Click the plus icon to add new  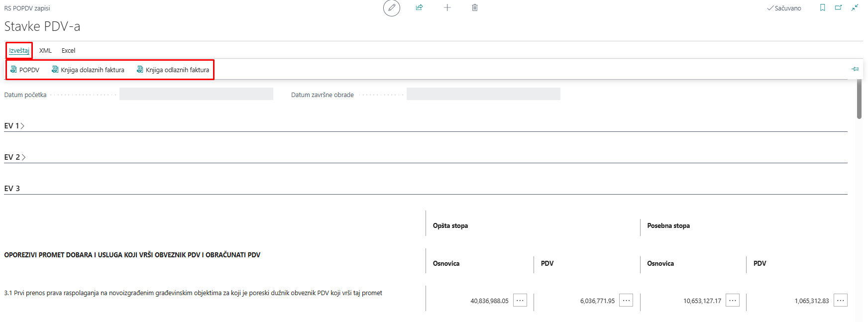click(447, 7)
